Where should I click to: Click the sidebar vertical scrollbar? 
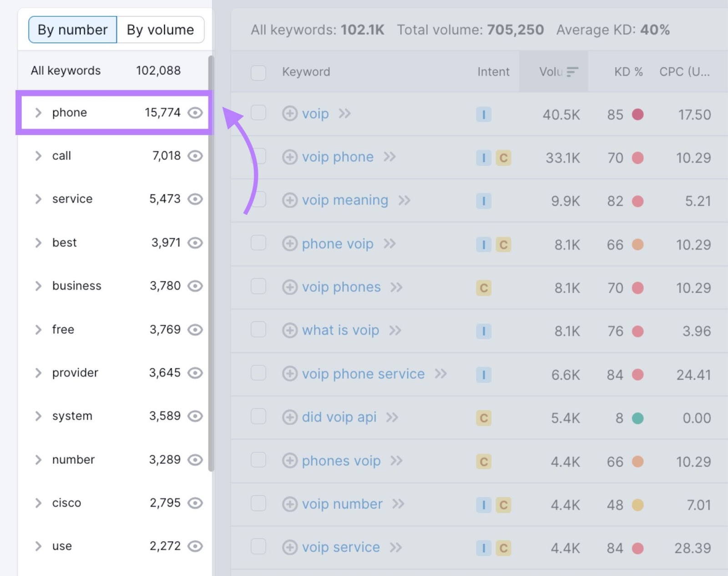coord(211,263)
